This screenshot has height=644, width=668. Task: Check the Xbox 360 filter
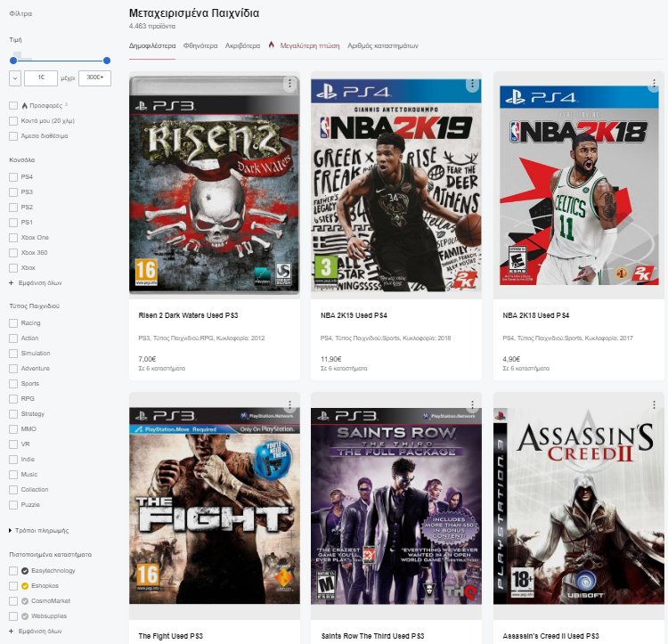pyautogui.click(x=13, y=253)
